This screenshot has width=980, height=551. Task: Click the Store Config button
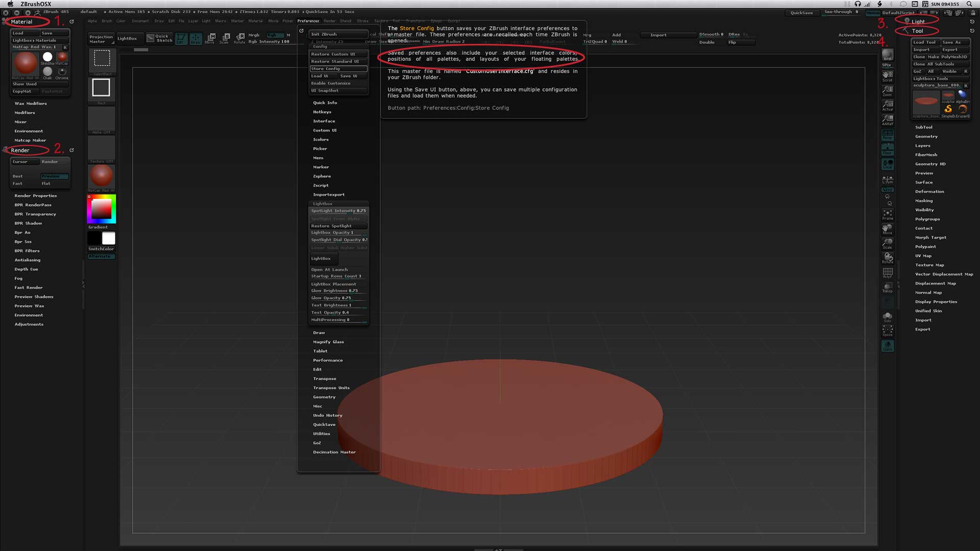(x=338, y=69)
